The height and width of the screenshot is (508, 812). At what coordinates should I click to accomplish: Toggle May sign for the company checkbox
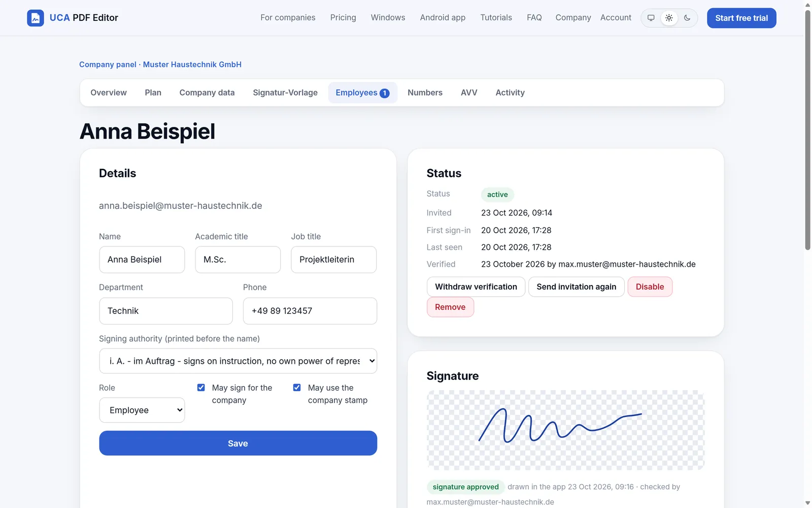(x=201, y=388)
